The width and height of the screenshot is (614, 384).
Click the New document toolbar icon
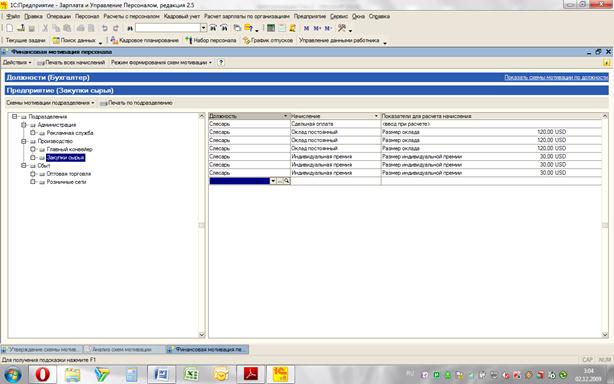point(10,28)
